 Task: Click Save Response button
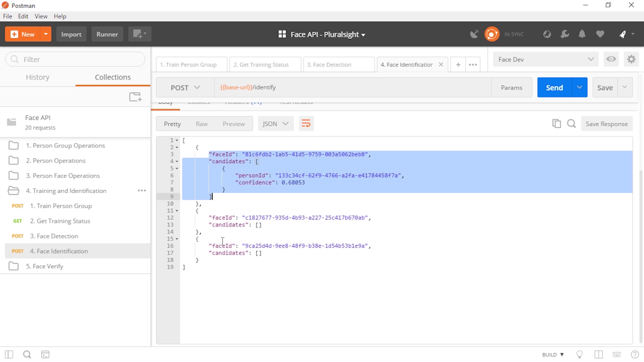pos(606,123)
